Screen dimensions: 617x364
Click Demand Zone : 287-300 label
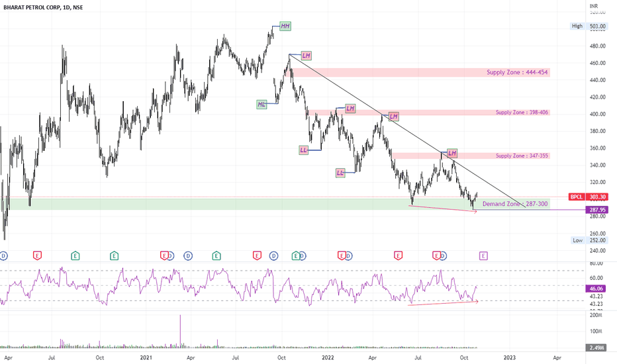[515, 204]
